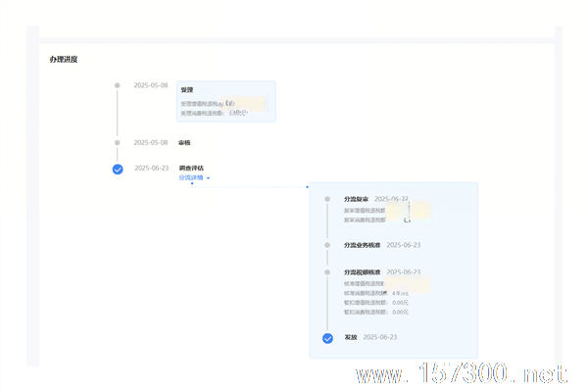Click the date next to 分流业务核准
The image size is (588, 392).
(x=404, y=245)
